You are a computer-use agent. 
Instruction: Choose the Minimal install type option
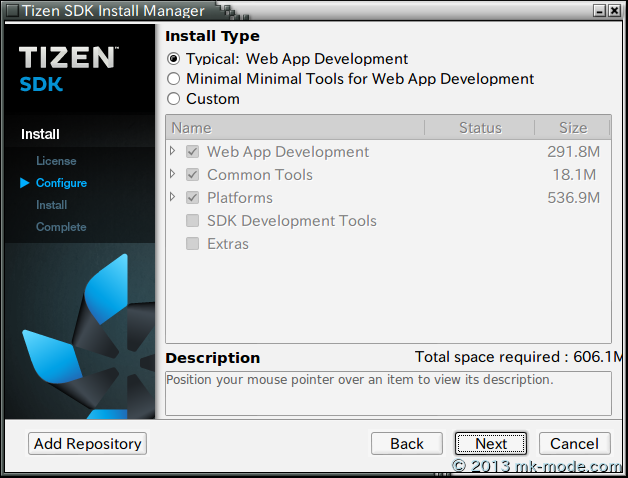coord(174,79)
